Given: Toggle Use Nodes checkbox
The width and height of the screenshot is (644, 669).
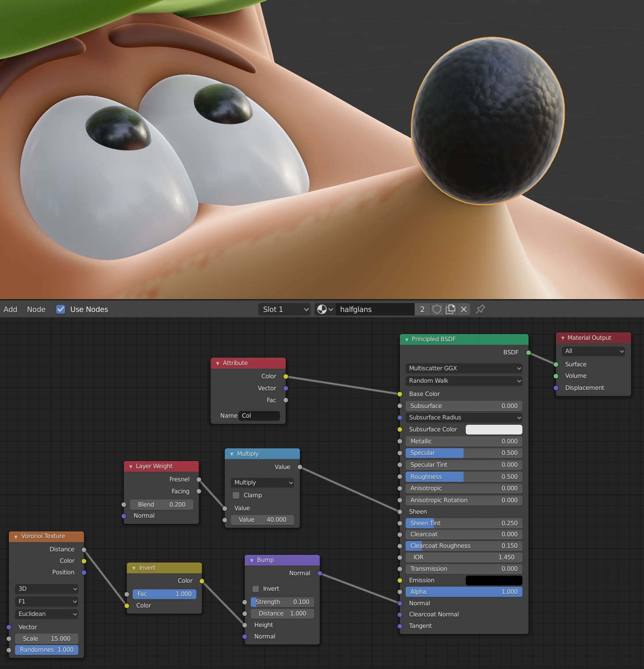Looking at the screenshot, I should (61, 309).
